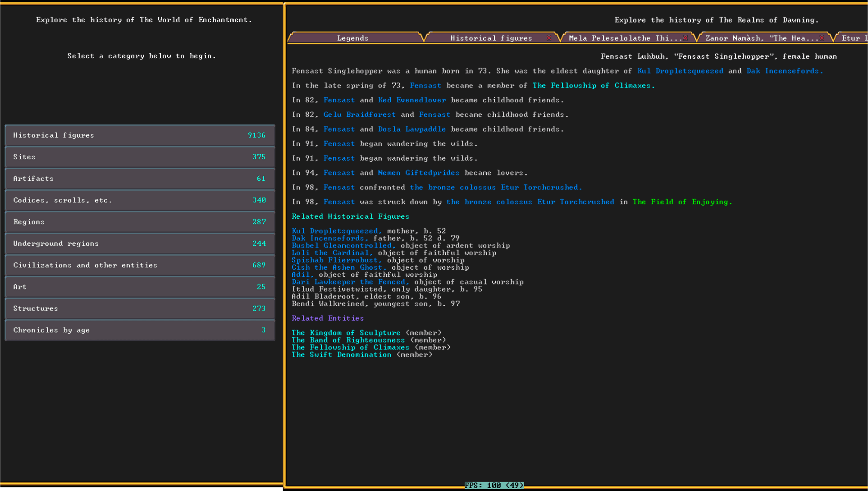Open The Field of Enjoying link

tap(682, 202)
